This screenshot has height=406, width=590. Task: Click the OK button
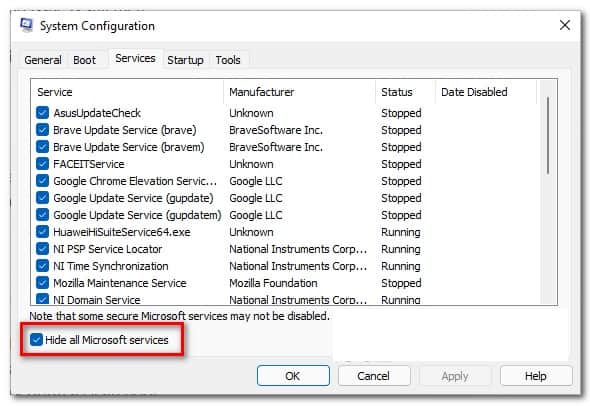point(293,376)
